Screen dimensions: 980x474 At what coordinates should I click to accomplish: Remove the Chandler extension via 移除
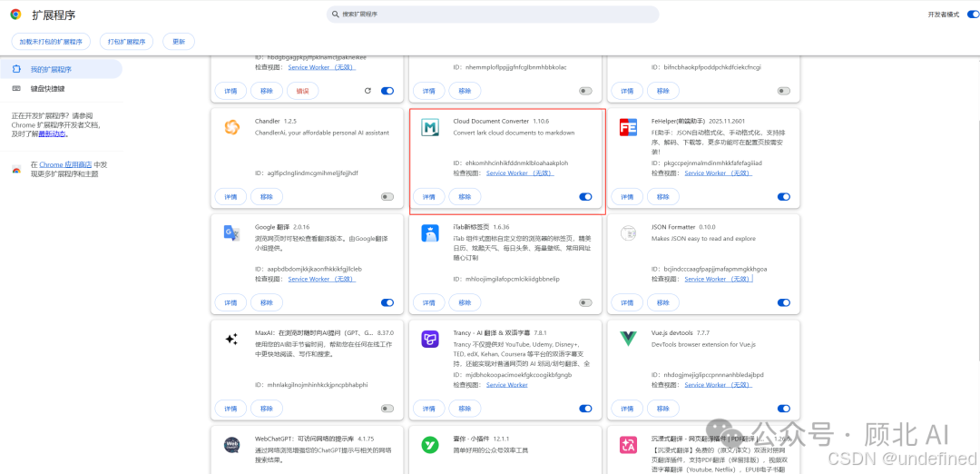[266, 196]
